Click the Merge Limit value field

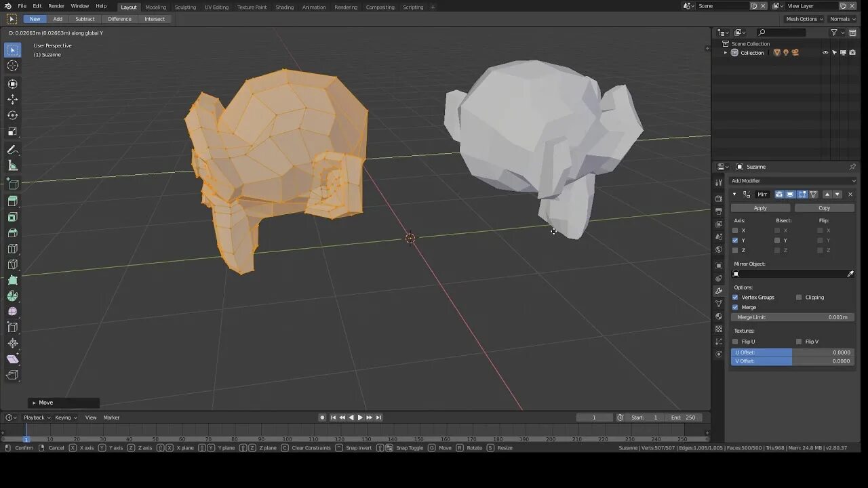pos(792,317)
